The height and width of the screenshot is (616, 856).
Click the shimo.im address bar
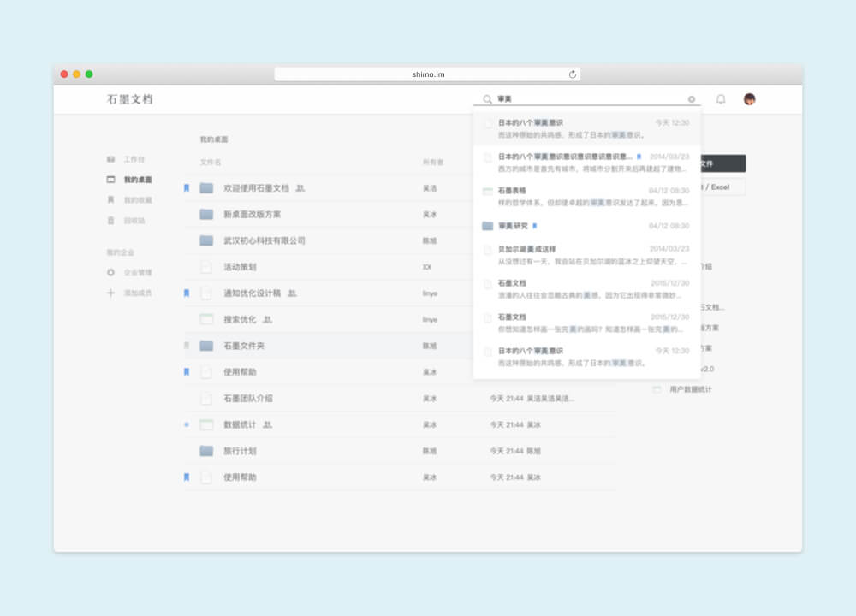click(x=427, y=74)
